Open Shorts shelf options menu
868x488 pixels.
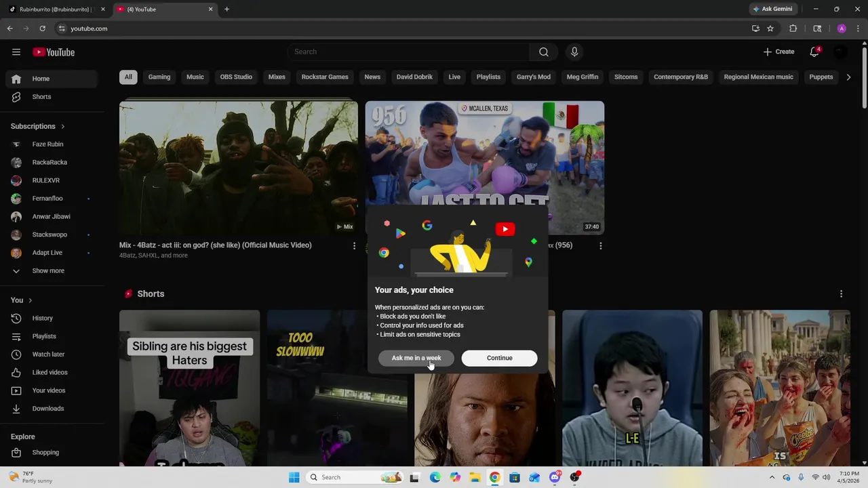[x=841, y=294]
